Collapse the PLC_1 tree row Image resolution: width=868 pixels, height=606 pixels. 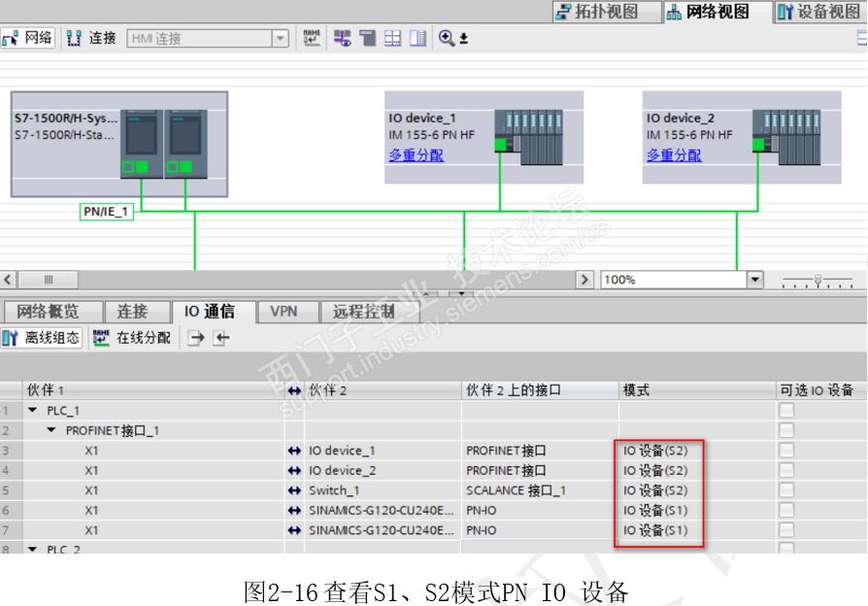[33, 411]
